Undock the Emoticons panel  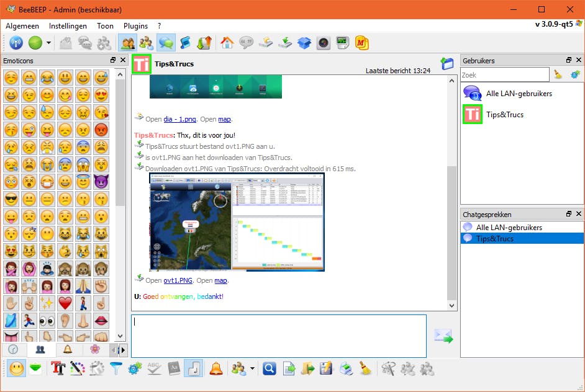pyautogui.click(x=113, y=60)
